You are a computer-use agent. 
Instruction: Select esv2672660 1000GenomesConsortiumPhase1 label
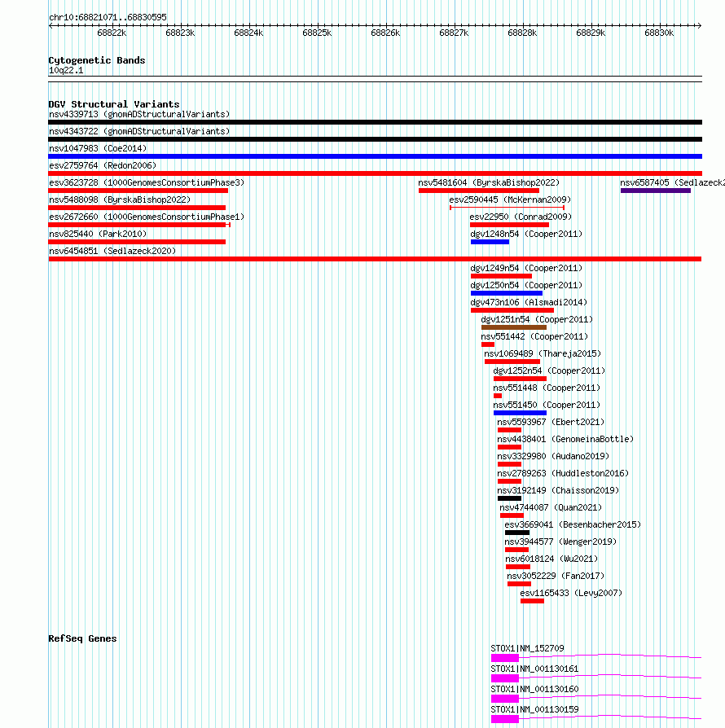tap(147, 217)
